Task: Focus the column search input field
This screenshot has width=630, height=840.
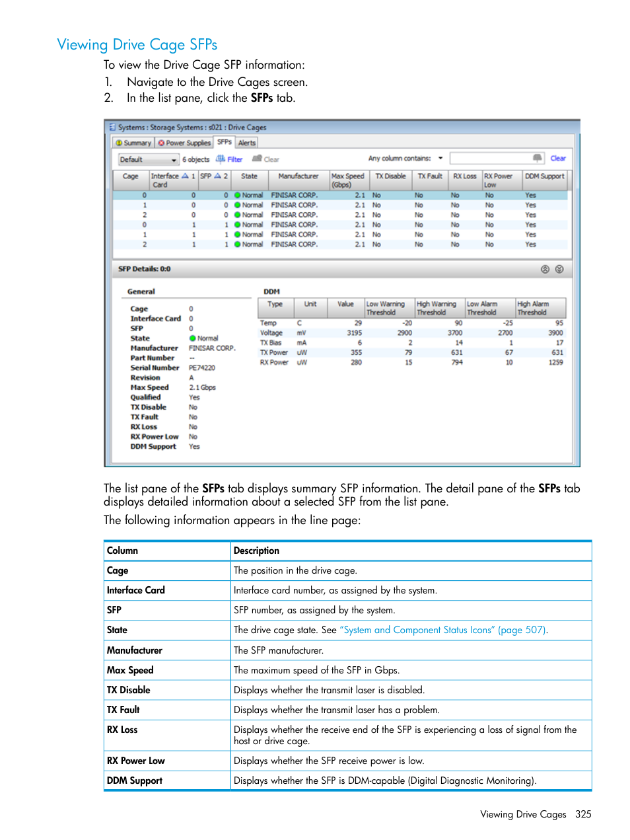Action: [497, 159]
